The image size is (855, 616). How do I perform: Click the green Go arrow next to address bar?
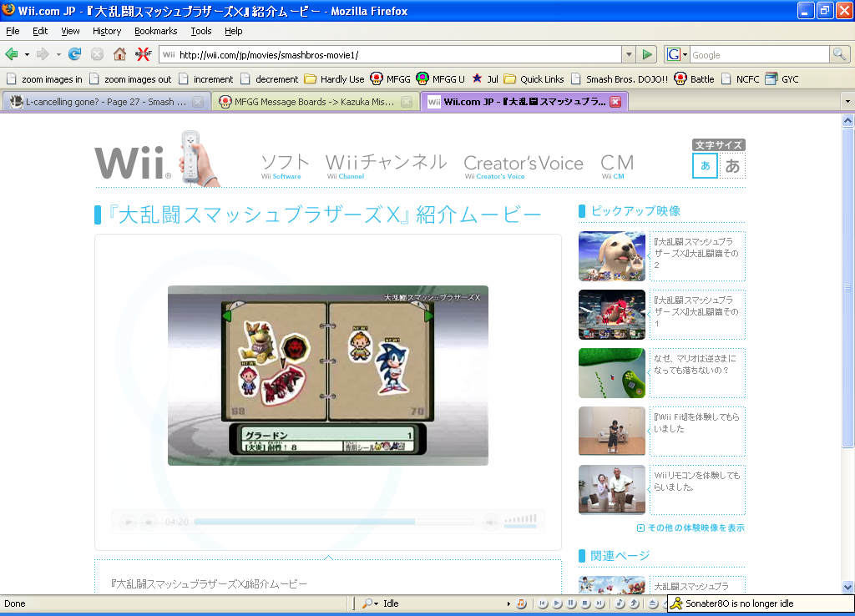click(647, 54)
